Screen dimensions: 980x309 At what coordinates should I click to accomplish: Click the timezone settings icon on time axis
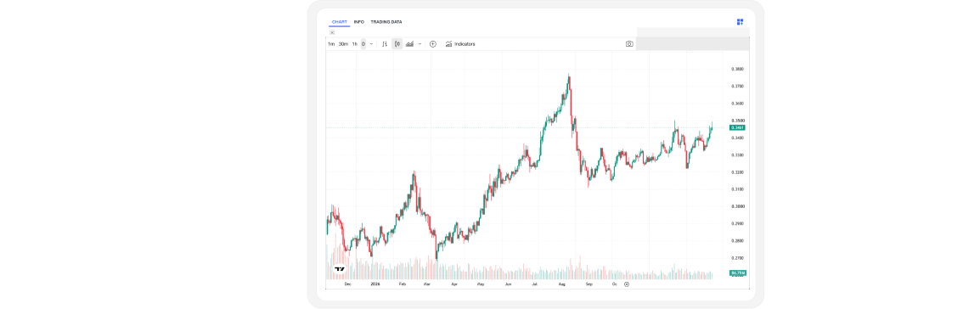627,284
